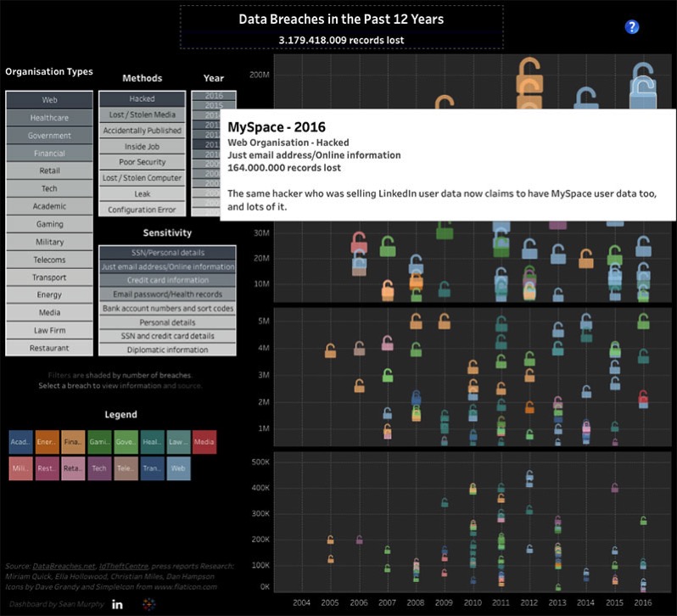Click the light blue Web legend swatch
This screenshot has width=677, height=616.
(x=178, y=468)
